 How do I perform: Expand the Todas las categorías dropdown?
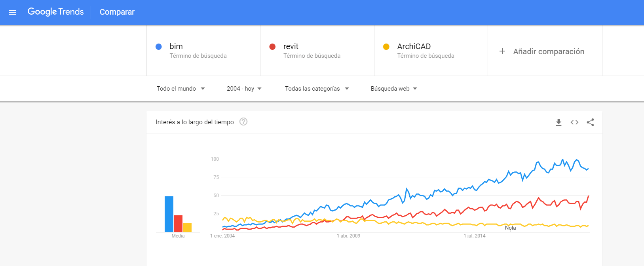317,89
